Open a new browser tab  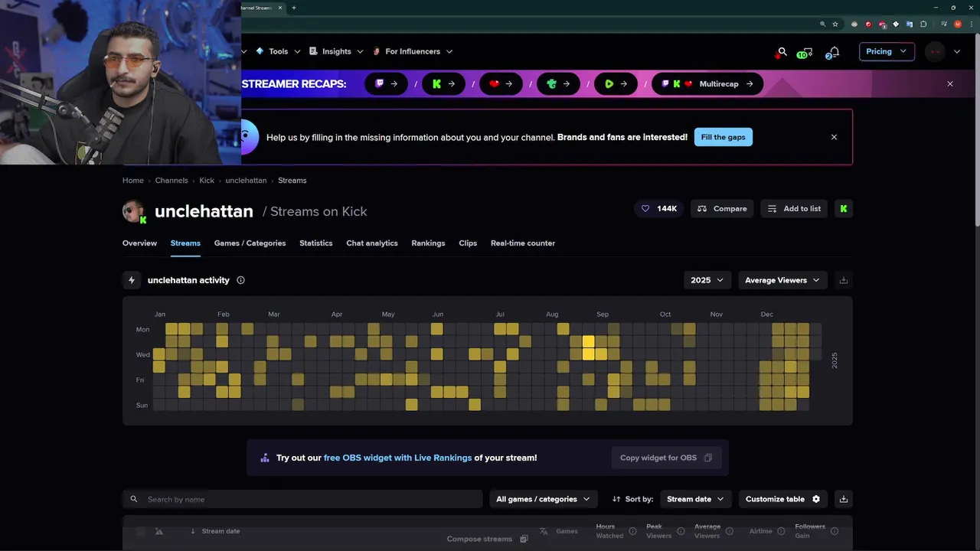click(x=294, y=8)
